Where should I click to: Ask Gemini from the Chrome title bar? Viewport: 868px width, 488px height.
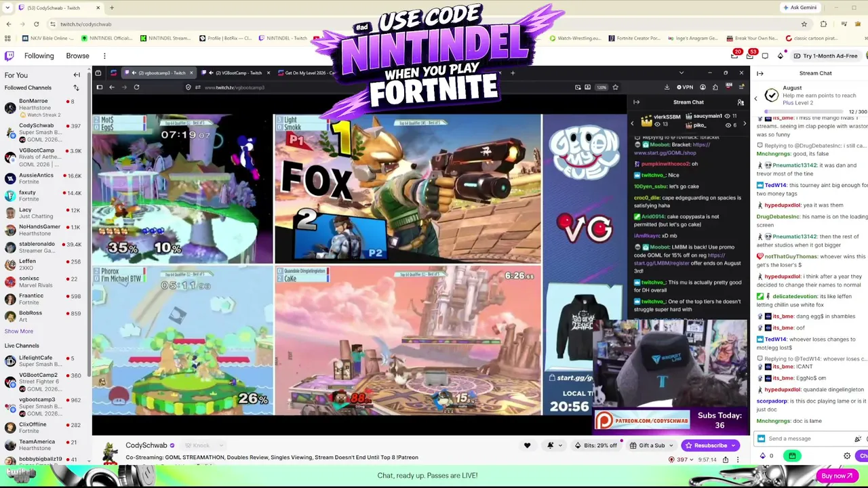tap(800, 7)
